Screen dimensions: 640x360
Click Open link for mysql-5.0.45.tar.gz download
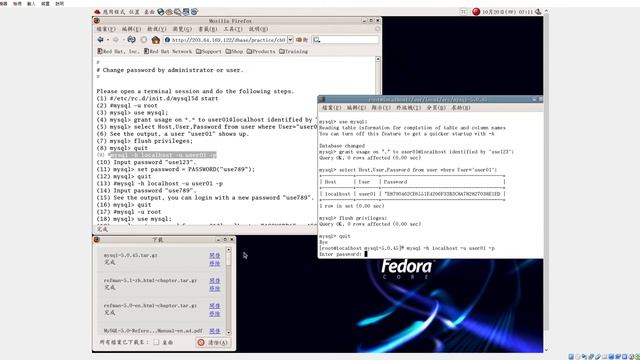point(215,256)
